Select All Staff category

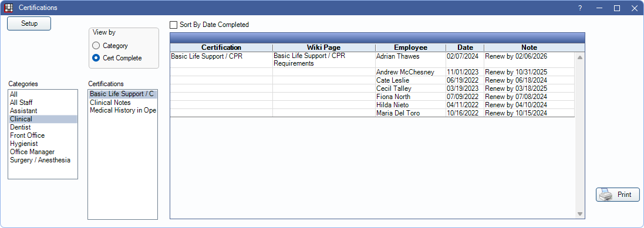coord(43,103)
